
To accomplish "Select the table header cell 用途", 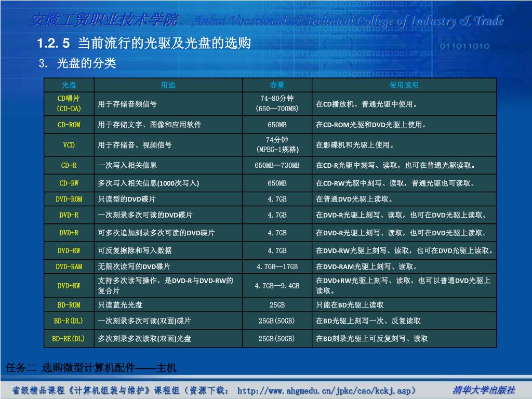I will point(168,85).
